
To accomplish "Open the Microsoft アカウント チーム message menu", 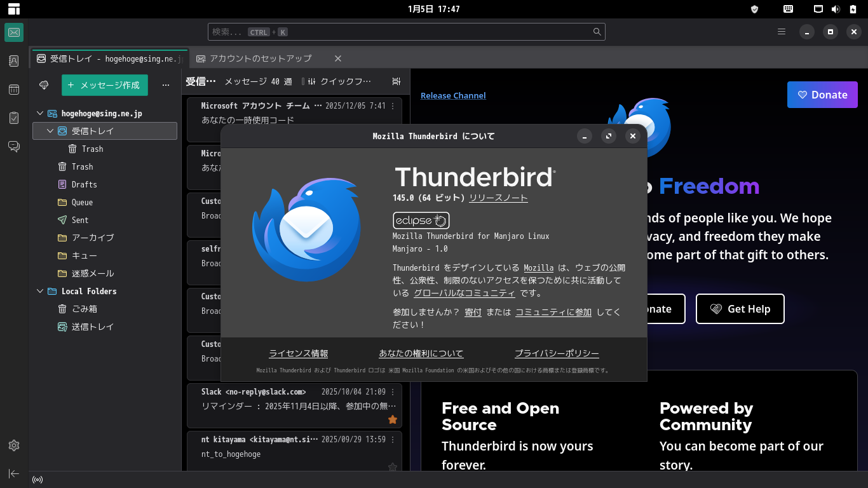I will click(x=393, y=106).
